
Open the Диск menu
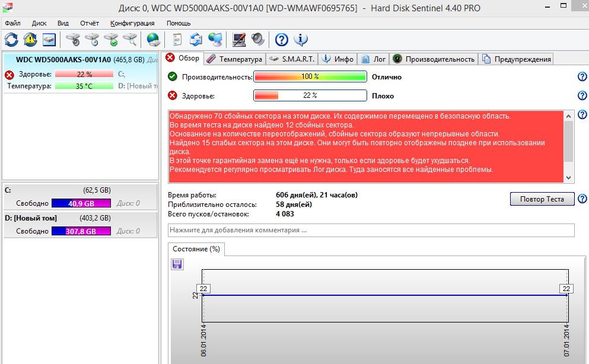point(39,23)
